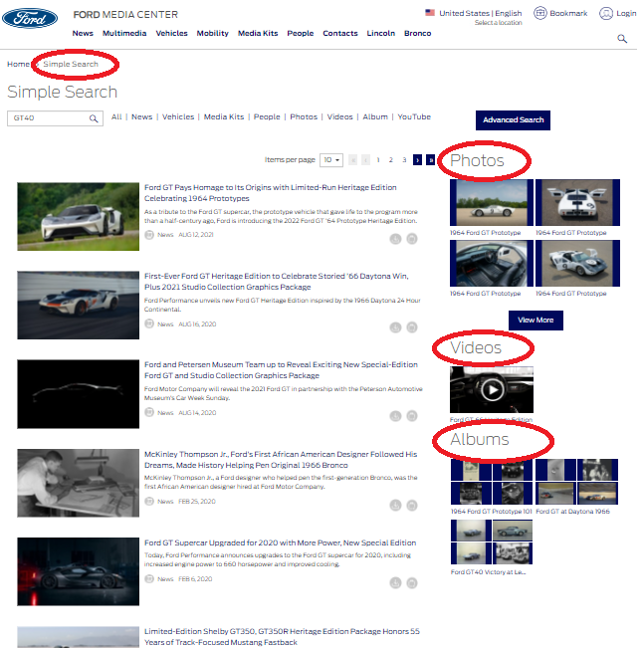Screen dimensions: 644x648
Task: Go to results page 2
Action: pos(390,160)
